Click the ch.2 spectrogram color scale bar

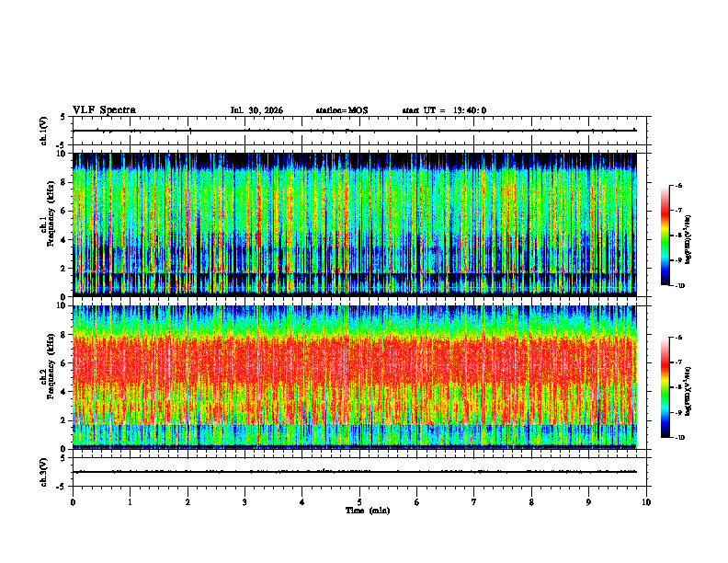pos(665,387)
